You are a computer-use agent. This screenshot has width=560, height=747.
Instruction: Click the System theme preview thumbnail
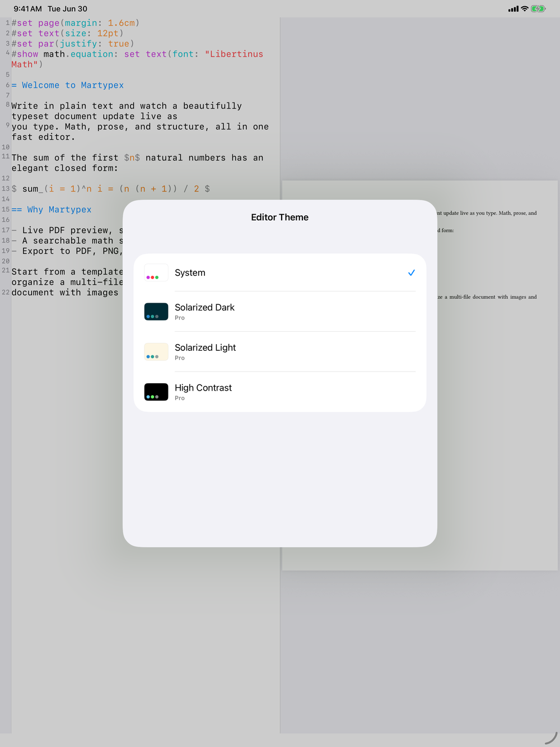156,273
